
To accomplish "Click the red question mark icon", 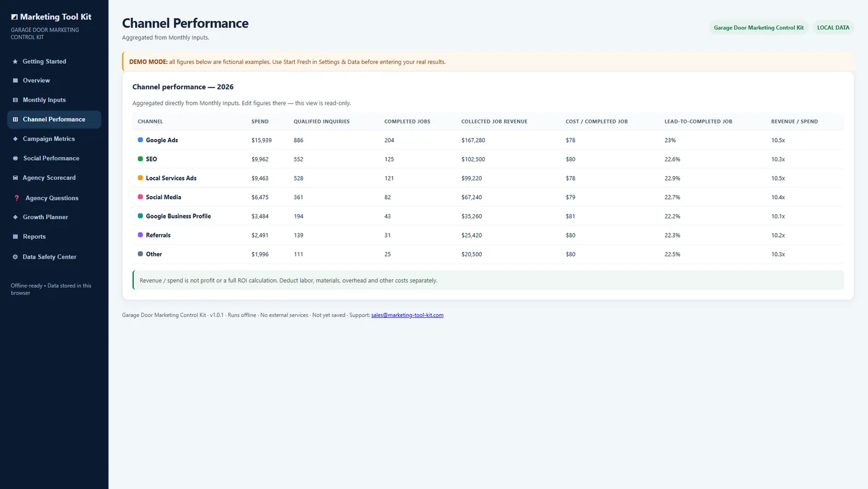I will (17, 198).
